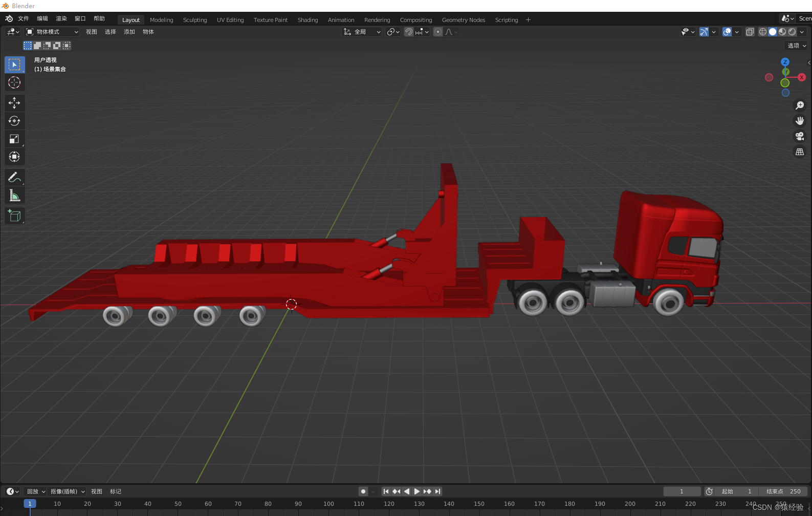The width and height of the screenshot is (812, 516).
Task: Select the Select Box tool
Action: pos(14,64)
